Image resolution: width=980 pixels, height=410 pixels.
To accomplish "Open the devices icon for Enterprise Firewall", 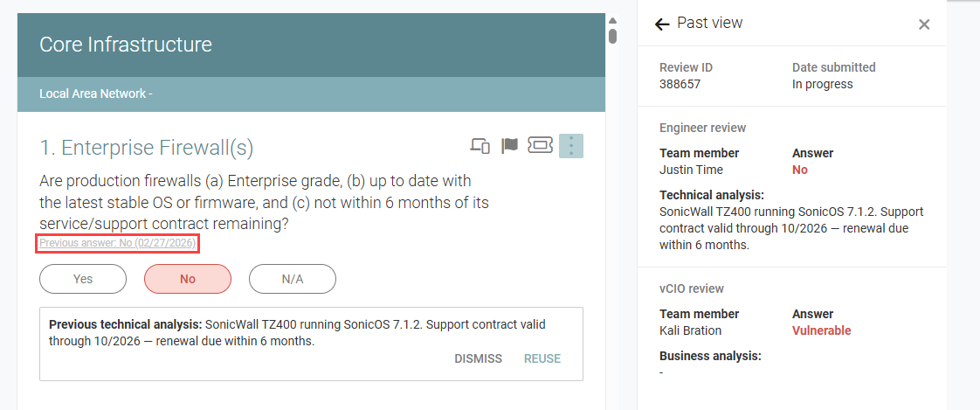I will tap(480, 146).
